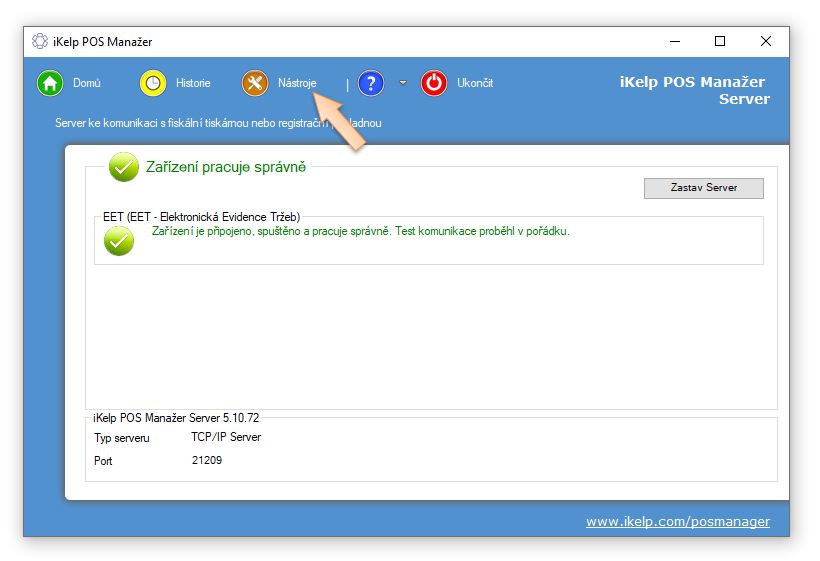This screenshot has width=820, height=561.
Task: Click the EET device status message text
Action: click(360, 231)
